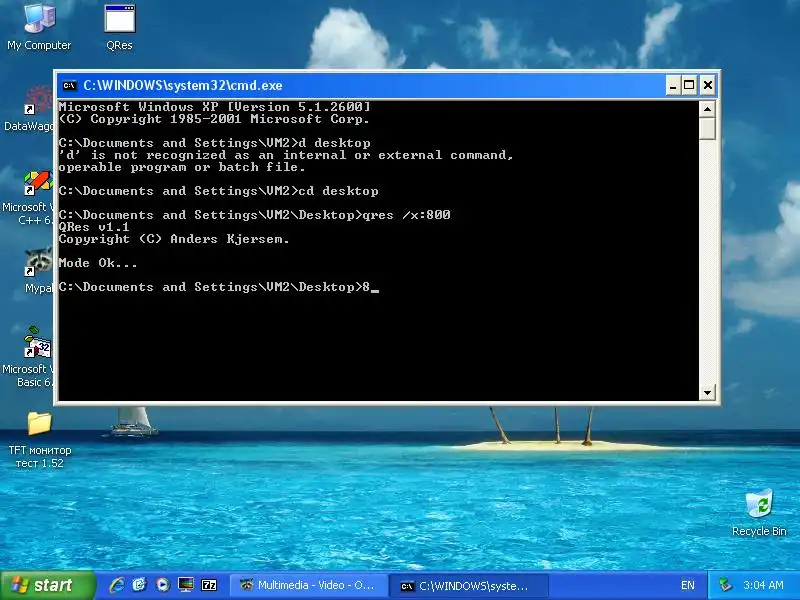This screenshot has width=800, height=600.
Task: Select the TFT монитор тест 1.52 folder
Action: pyautogui.click(x=40, y=440)
